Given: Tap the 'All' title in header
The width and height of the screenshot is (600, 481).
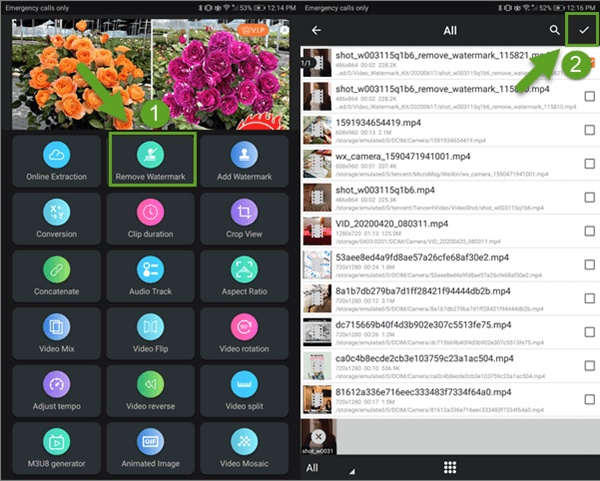Looking at the screenshot, I should point(450,31).
